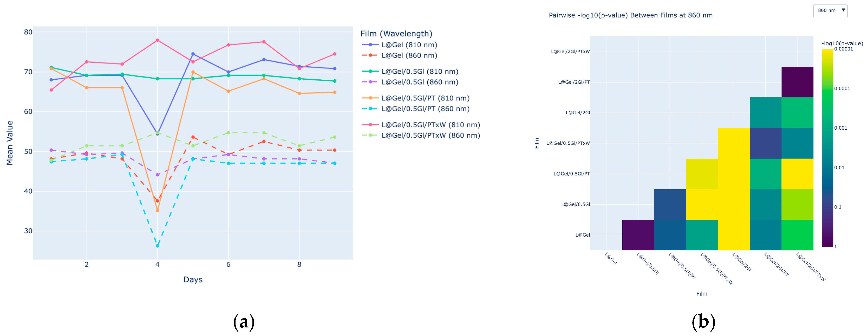The width and height of the screenshot is (868, 336).
Task: Toggle L@Gel/0.5Gl (860 nm) legend item
Action: click(420, 82)
